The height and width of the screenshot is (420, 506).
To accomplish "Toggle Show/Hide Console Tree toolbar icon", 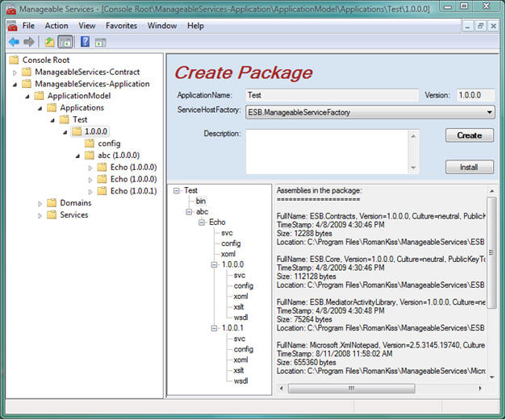I will 65,42.
